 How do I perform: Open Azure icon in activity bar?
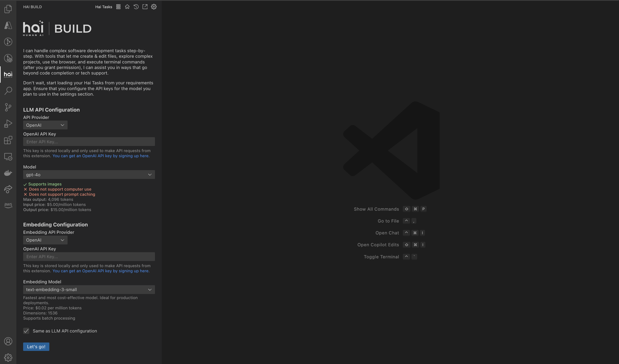(x=8, y=25)
